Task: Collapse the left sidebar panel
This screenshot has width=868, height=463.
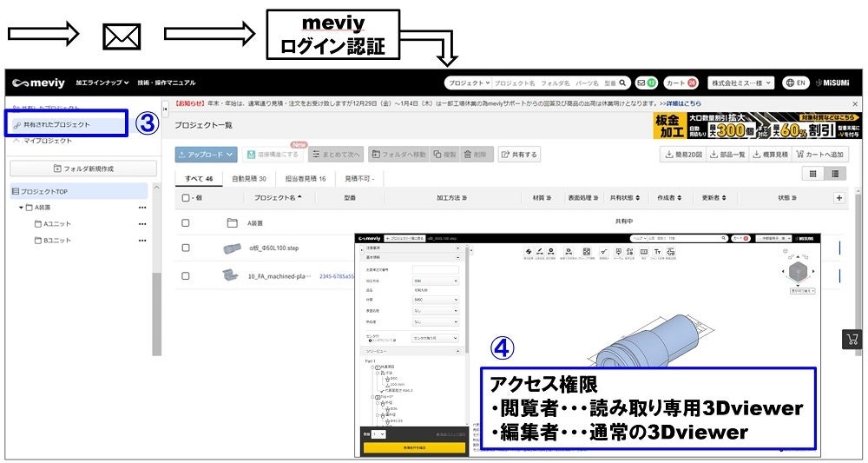Action: point(165,109)
